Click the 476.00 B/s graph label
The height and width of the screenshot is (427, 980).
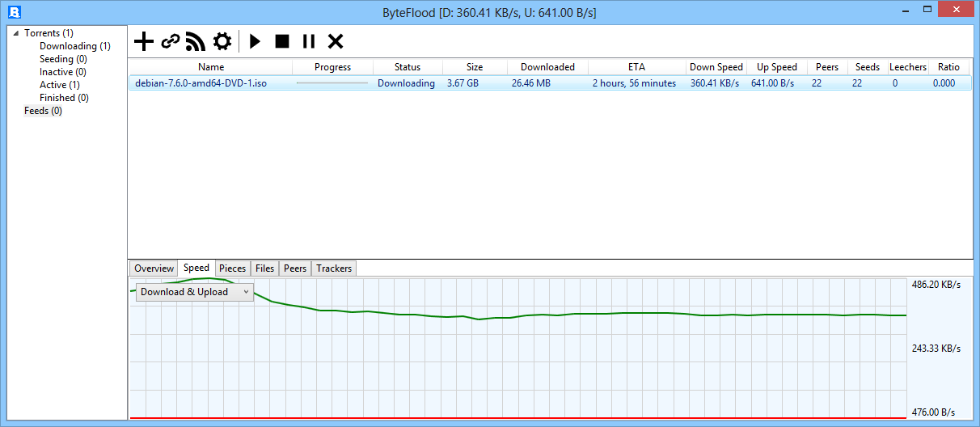click(933, 412)
